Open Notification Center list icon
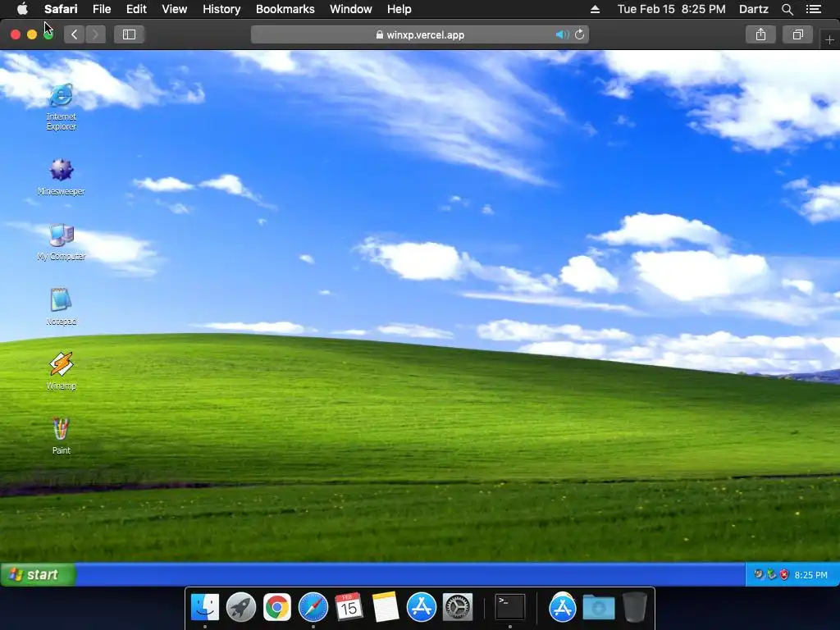The image size is (840, 630). coord(813,9)
